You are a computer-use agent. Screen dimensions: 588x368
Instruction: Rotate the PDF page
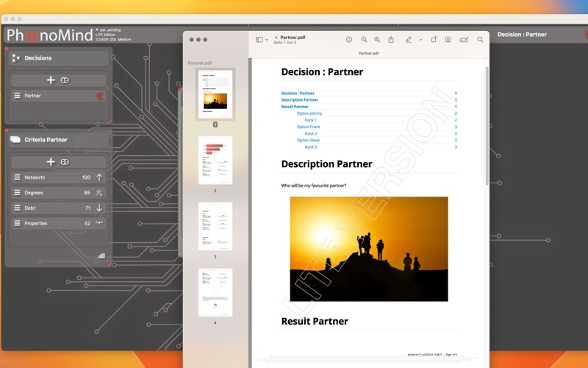click(434, 39)
